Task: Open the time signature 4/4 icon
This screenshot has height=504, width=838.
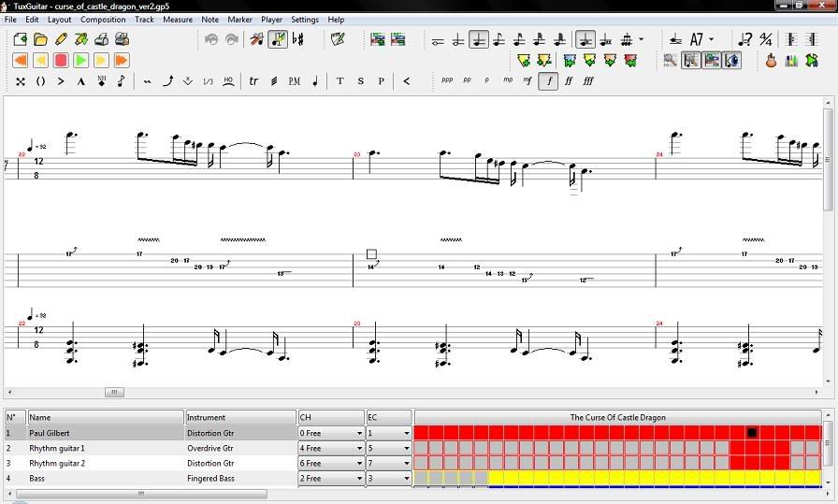Action: tap(766, 39)
